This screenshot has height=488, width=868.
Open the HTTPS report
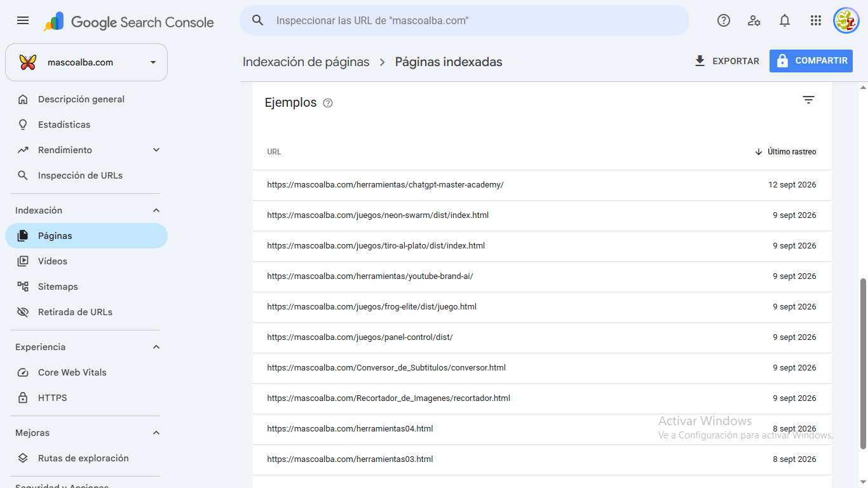[86, 398]
